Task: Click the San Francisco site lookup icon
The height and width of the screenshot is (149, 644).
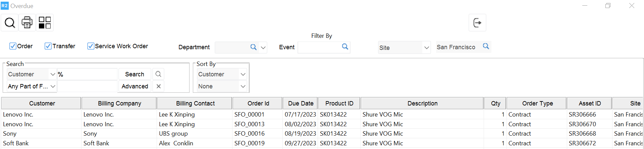Action: click(x=486, y=46)
